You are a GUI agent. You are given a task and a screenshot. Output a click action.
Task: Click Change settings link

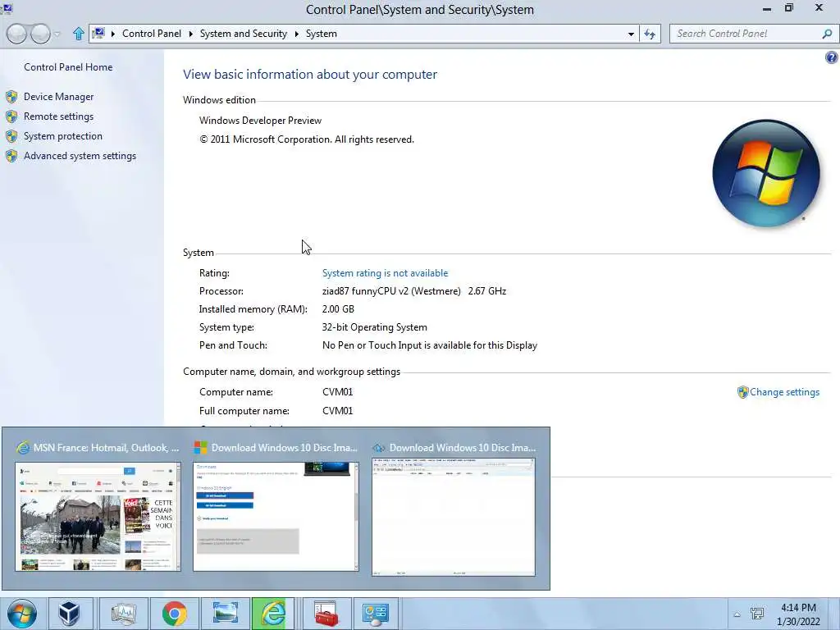coord(784,392)
